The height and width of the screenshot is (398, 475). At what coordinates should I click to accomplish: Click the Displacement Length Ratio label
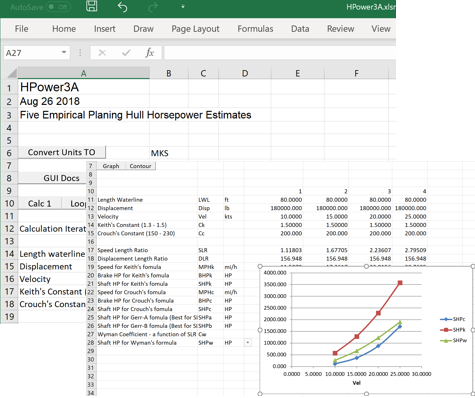pos(133,258)
